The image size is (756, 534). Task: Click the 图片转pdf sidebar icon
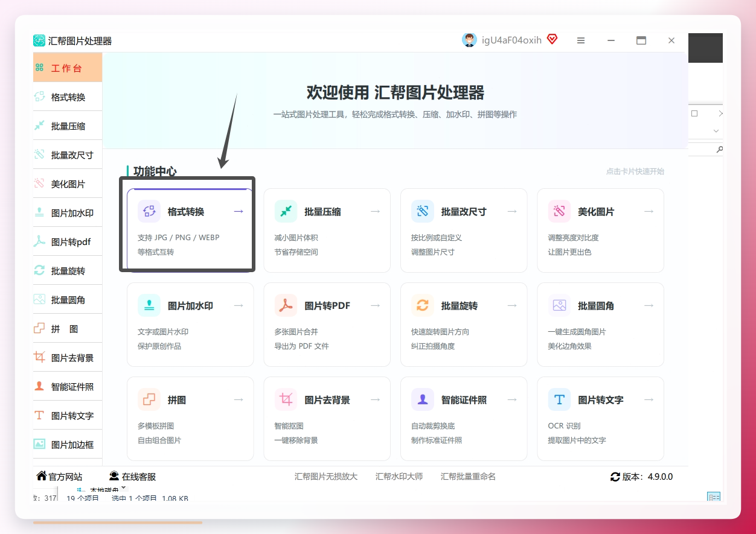40,241
